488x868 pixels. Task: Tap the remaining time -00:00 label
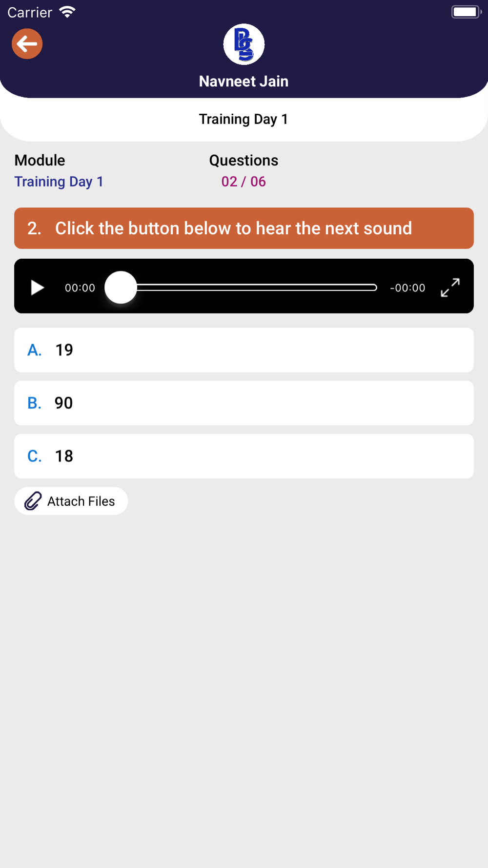coord(407,288)
